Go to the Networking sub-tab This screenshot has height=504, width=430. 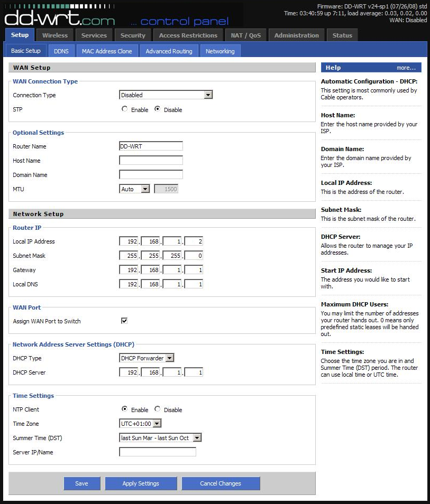(x=220, y=51)
